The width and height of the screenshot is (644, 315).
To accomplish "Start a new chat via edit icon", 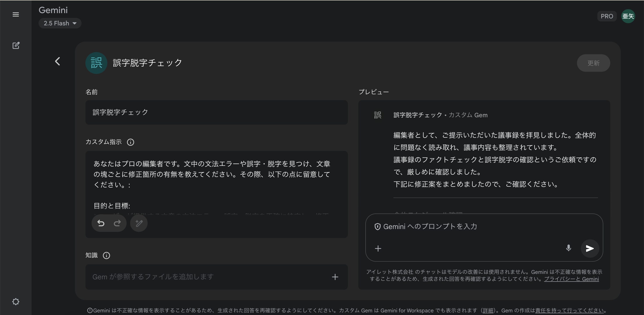I will (x=16, y=45).
